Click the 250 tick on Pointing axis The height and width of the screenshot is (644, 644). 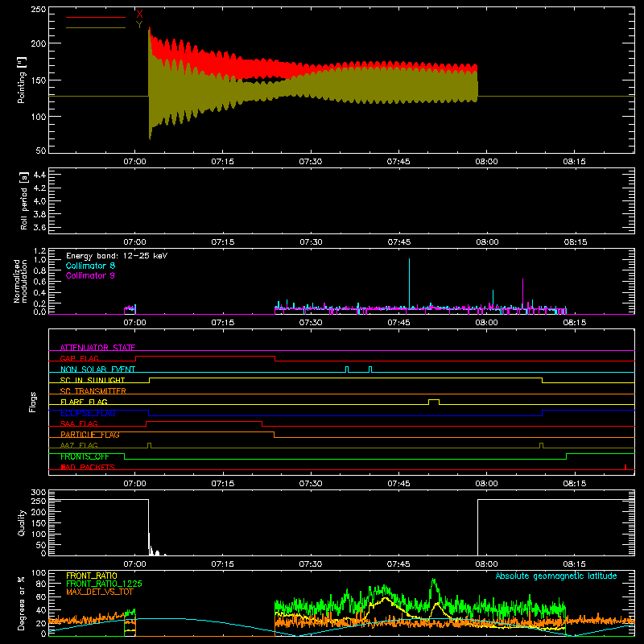click(39, 9)
